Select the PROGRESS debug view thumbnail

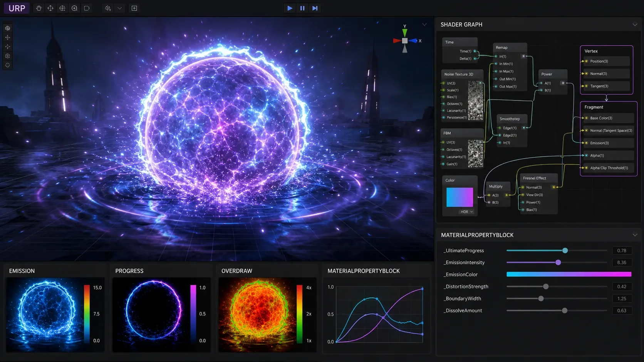click(161, 315)
